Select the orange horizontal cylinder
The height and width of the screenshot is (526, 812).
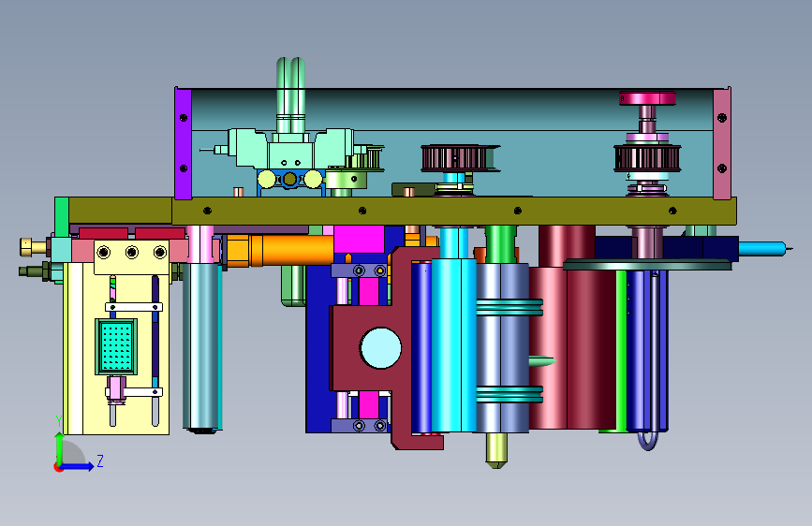[280, 251]
